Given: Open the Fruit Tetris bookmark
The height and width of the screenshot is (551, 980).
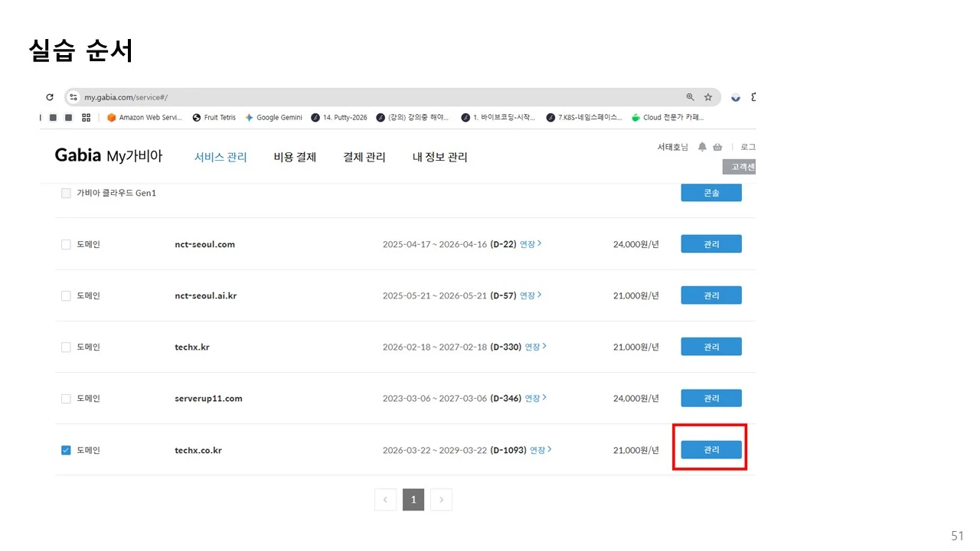Looking at the screenshot, I should (214, 117).
